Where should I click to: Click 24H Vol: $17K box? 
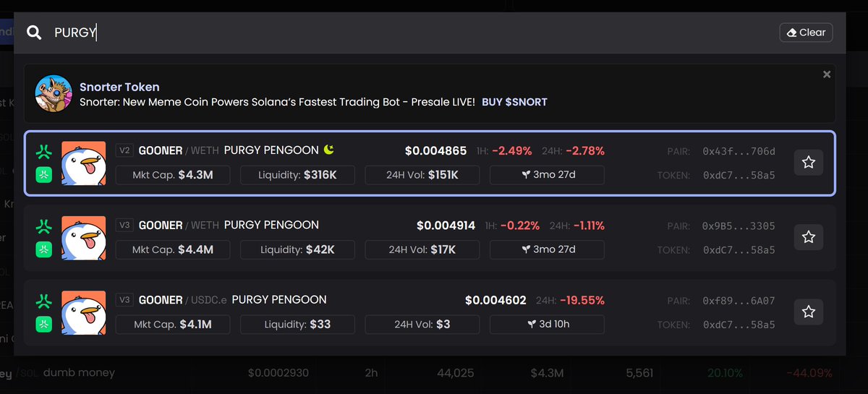click(422, 249)
